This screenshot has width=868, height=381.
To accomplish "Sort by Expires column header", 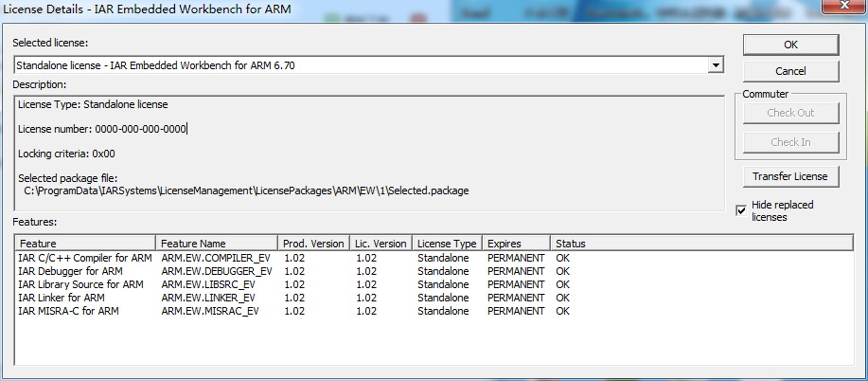I will 516,244.
